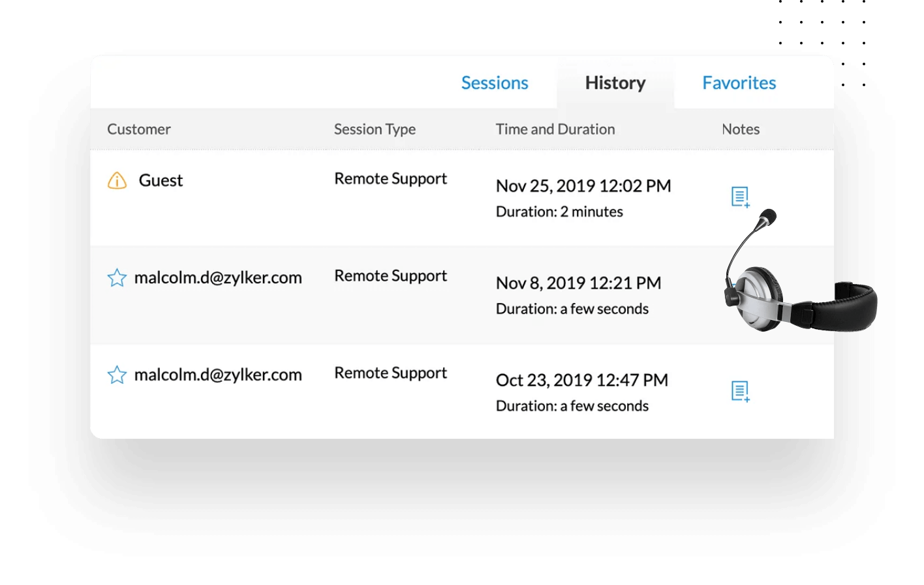The width and height of the screenshot is (924, 585).
Task: Click the Customer column header
Action: pyautogui.click(x=139, y=129)
